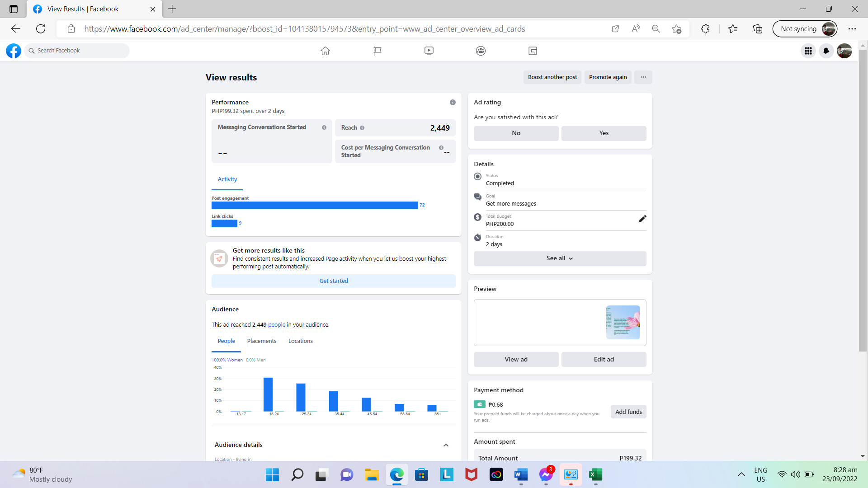Answer Yes to ad satisfaction
The image size is (868, 488).
(604, 133)
